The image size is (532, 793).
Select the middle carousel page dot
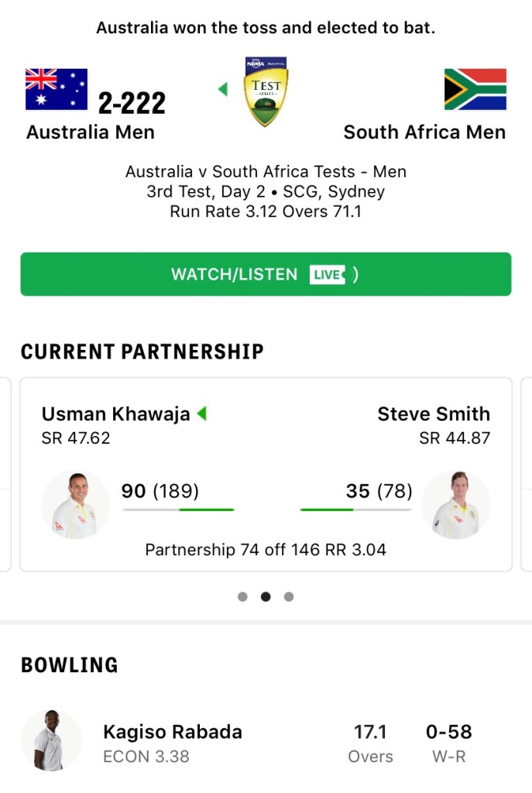click(x=266, y=596)
